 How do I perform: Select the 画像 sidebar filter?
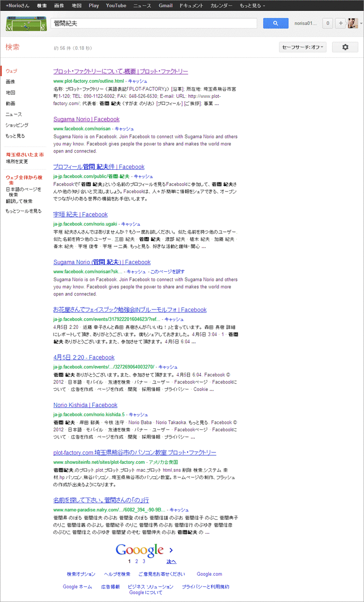10,81
